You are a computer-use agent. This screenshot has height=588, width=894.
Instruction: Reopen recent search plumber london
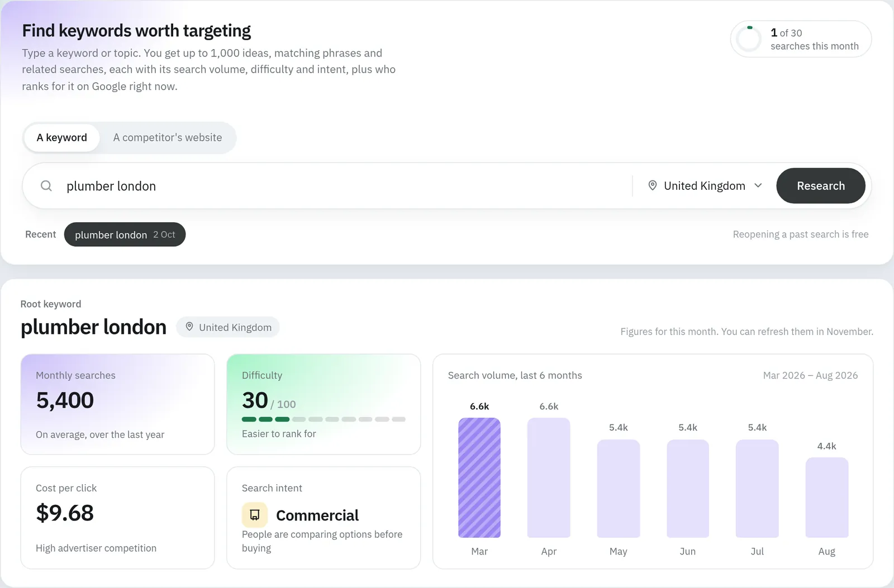(125, 235)
